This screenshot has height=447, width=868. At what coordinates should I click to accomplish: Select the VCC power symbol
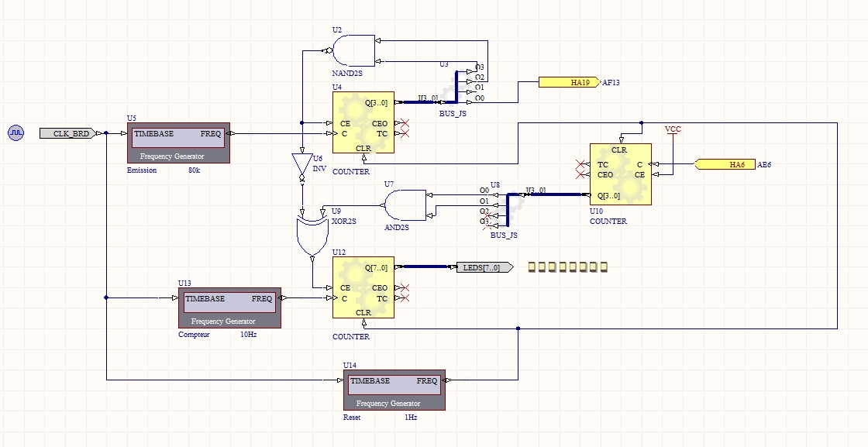(673, 130)
